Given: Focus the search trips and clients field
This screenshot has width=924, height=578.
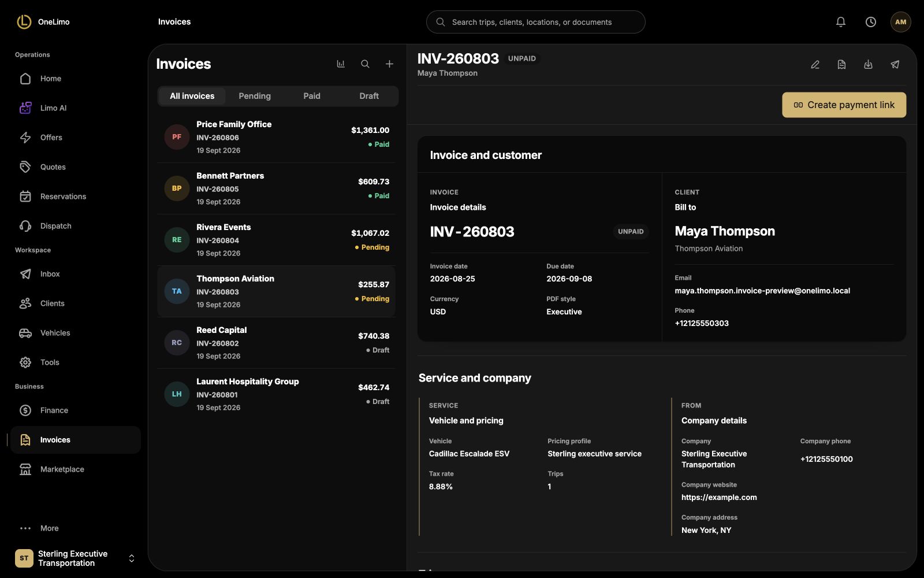Looking at the screenshot, I should pyautogui.click(x=535, y=22).
